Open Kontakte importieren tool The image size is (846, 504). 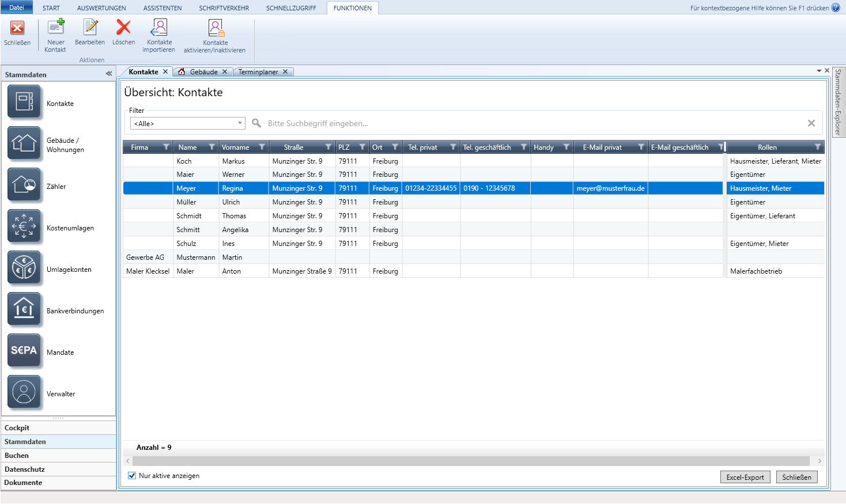(x=159, y=28)
